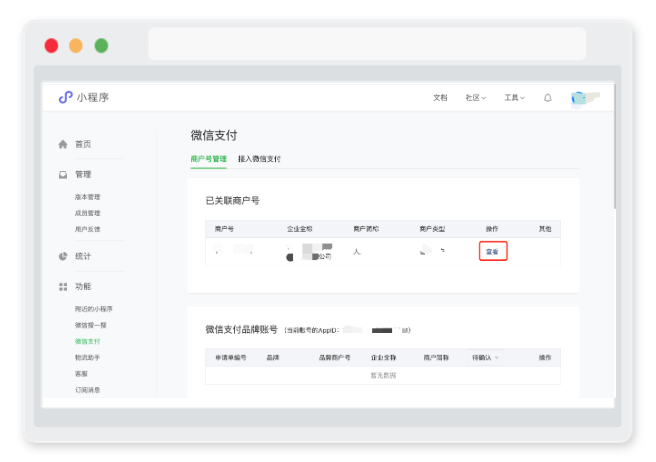Open 微信搜一搜 in the sidebar
The width and height of the screenshot is (656, 462).
click(x=91, y=325)
